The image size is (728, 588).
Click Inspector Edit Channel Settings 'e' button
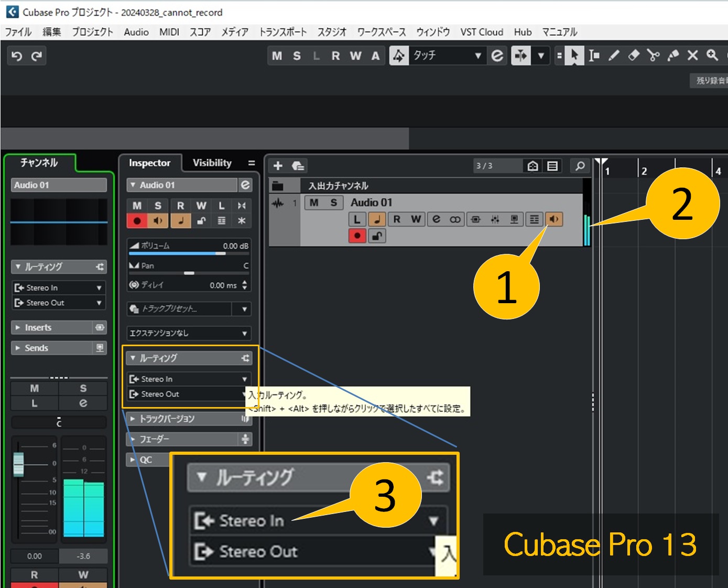245,185
